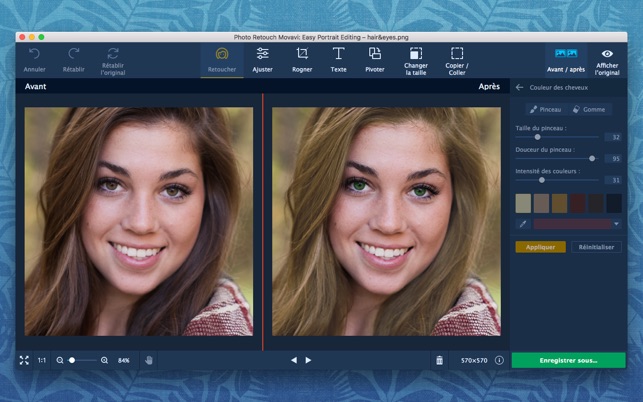Click the 570x570 dimensions text
The height and width of the screenshot is (402, 643).
(x=474, y=361)
